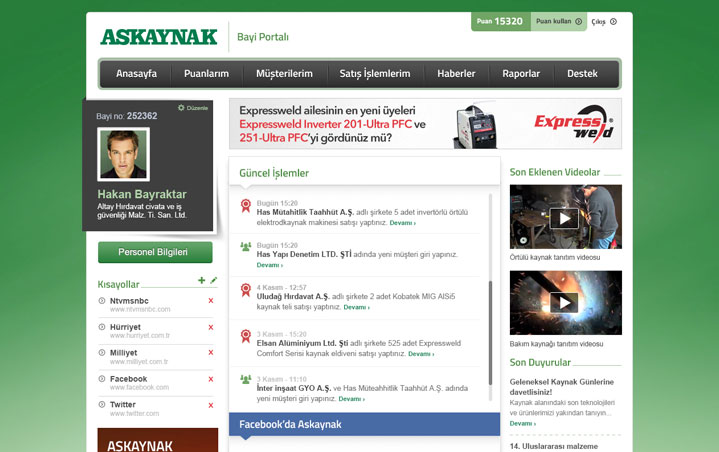
Task: Play the Bakım kaynağı tanıtım video
Action: (564, 303)
